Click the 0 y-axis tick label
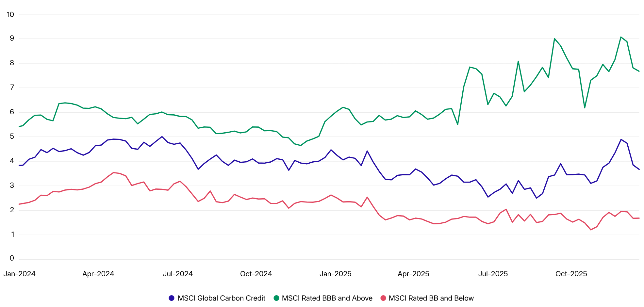The image size is (644, 307). [12, 258]
